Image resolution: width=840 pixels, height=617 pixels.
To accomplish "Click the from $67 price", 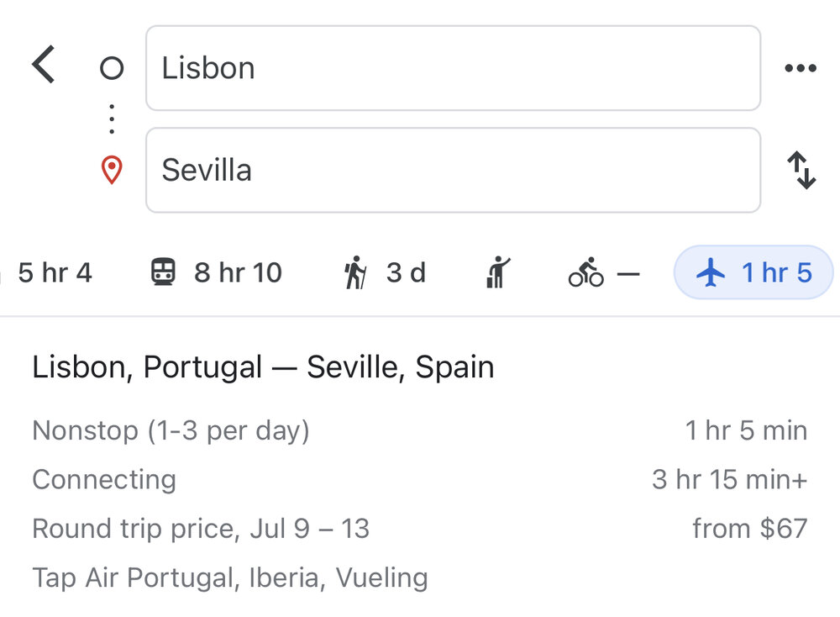I will tap(749, 528).
